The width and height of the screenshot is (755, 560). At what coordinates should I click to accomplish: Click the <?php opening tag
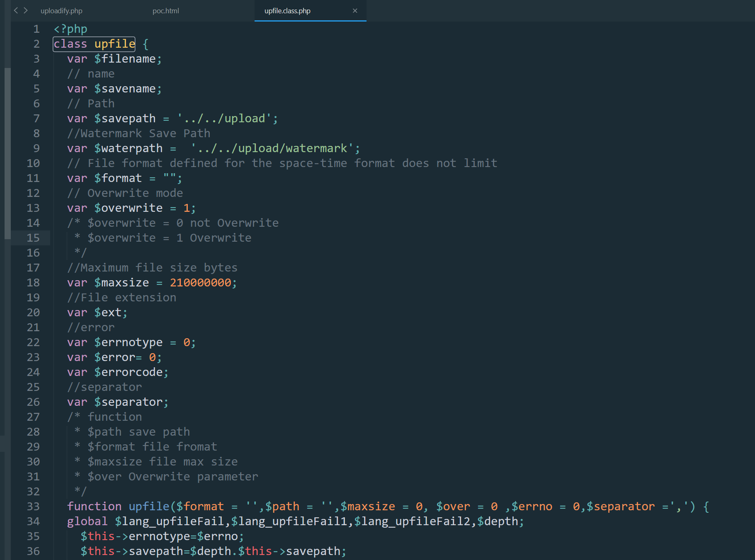[70, 29]
